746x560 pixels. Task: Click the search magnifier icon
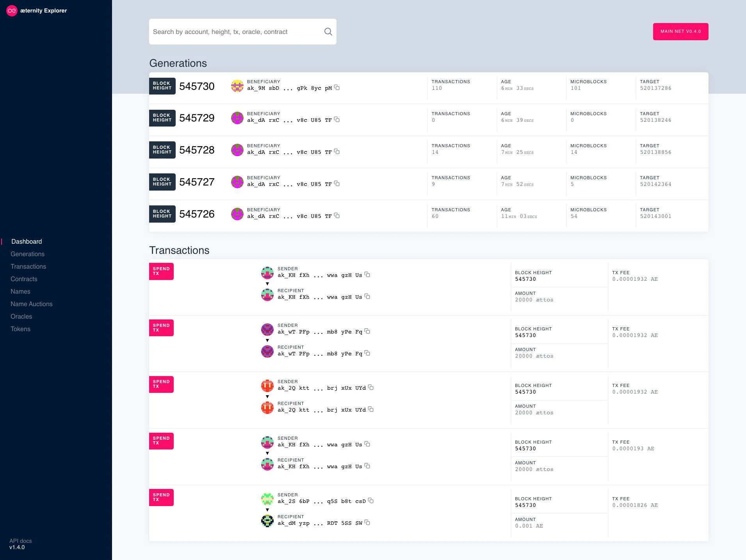pyautogui.click(x=328, y=32)
